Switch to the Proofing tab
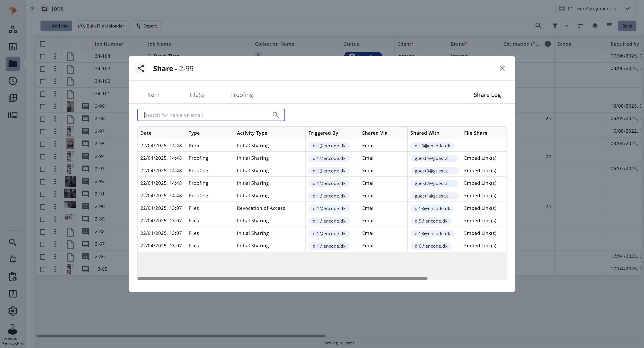 241,95
